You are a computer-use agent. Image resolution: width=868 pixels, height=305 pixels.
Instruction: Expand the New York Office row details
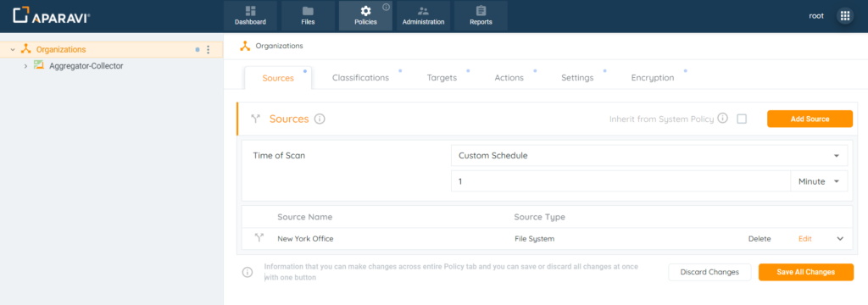pyautogui.click(x=840, y=239)
